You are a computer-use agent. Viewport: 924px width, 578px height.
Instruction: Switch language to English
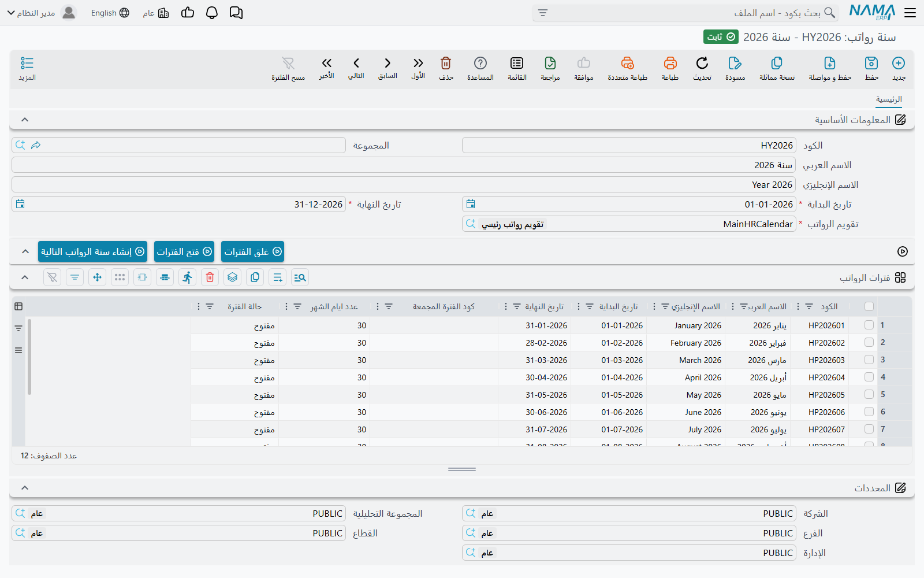[110, 13]
